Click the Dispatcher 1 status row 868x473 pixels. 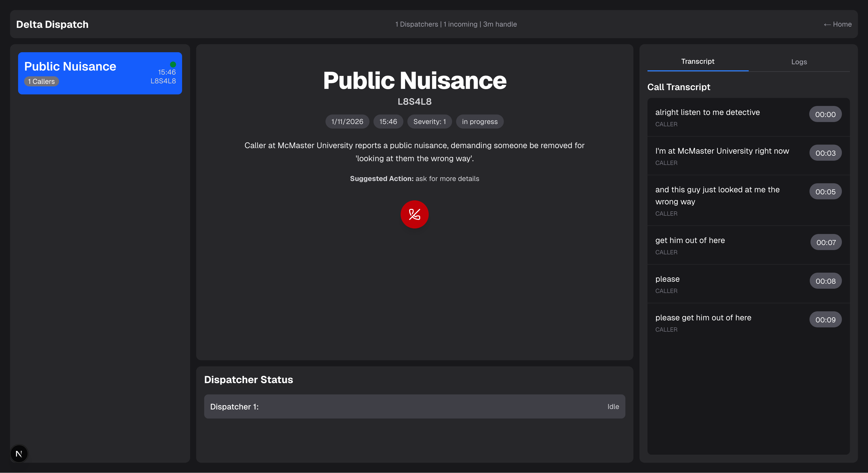coord(414,407)
